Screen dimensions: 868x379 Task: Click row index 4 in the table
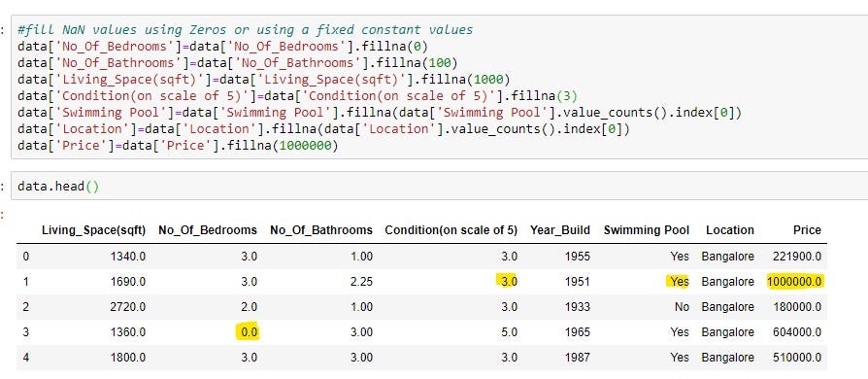pos(26,358)
